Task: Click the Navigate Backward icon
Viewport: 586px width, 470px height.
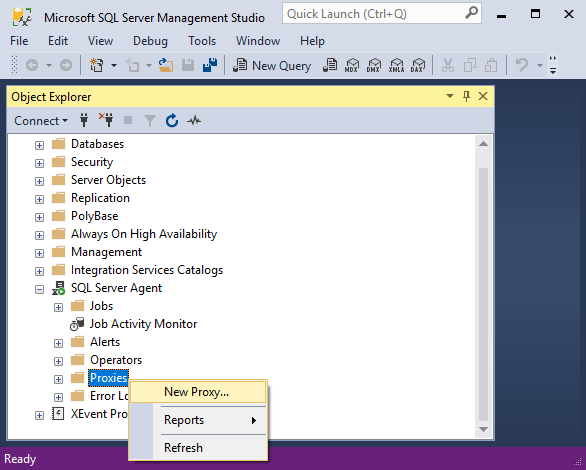Action: click(x=32, y=65)
